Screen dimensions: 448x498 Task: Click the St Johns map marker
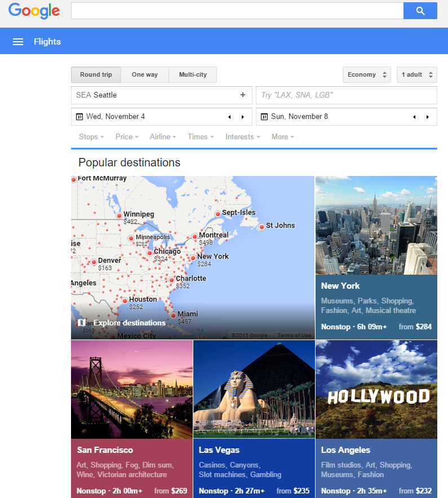click(x=262, y=227)
